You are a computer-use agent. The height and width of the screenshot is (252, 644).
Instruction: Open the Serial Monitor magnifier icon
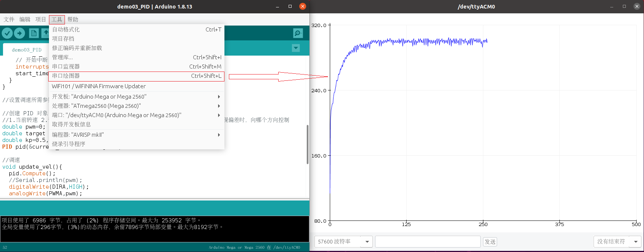[x=298, y=33]
